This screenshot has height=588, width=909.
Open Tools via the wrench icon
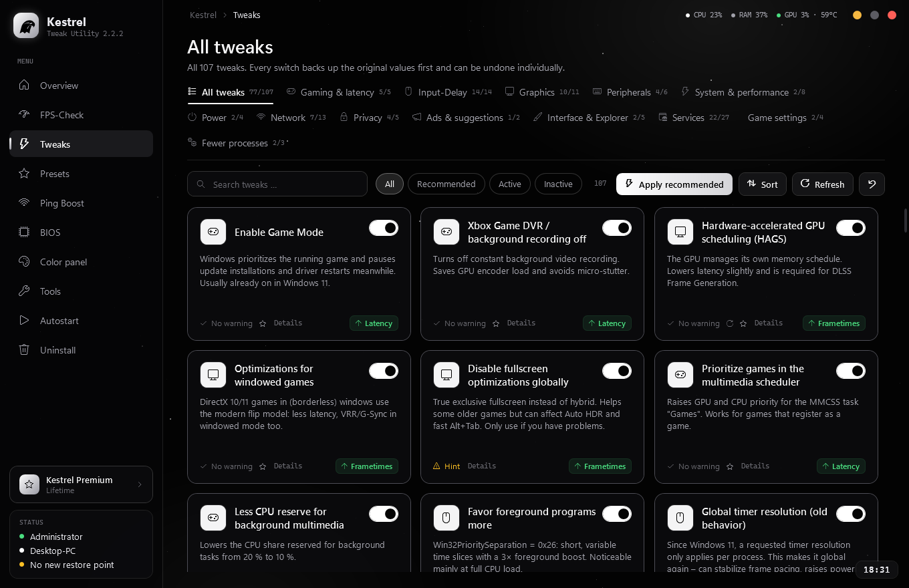[24, 291]
